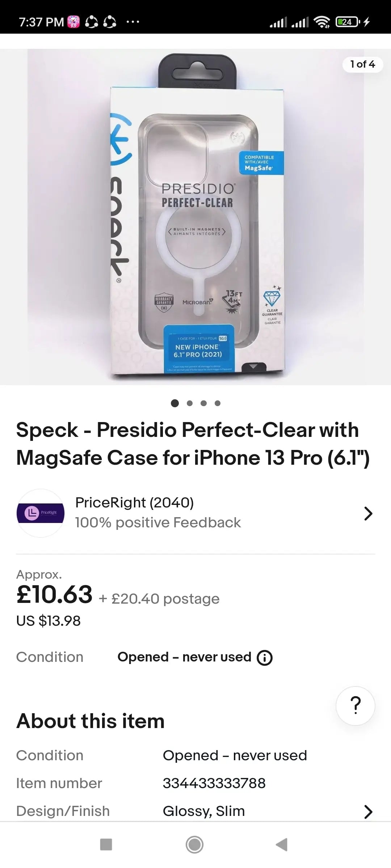
Task: Expand seller details chevron arrow
Action: [x=368, y=513]
